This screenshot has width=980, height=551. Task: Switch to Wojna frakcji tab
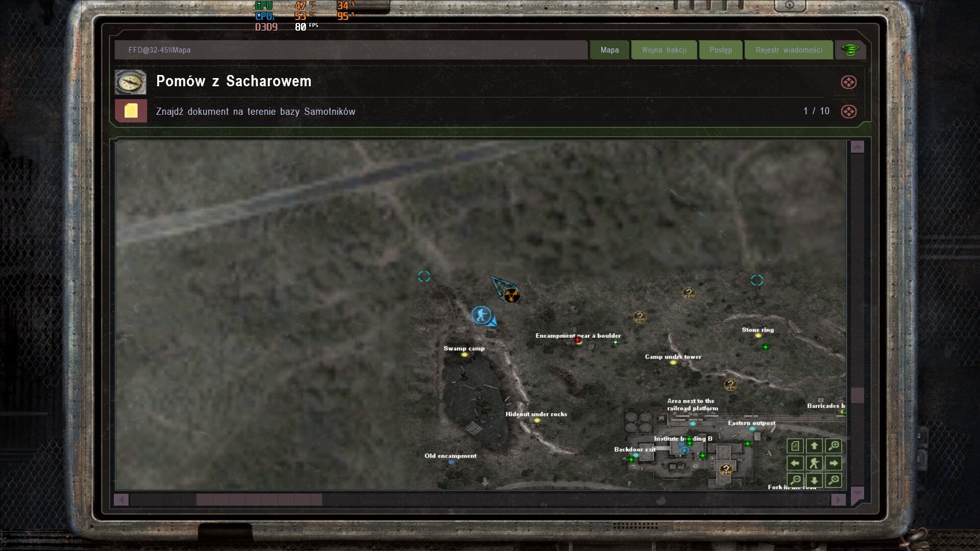pyautogui.click(x=664, y=50)
